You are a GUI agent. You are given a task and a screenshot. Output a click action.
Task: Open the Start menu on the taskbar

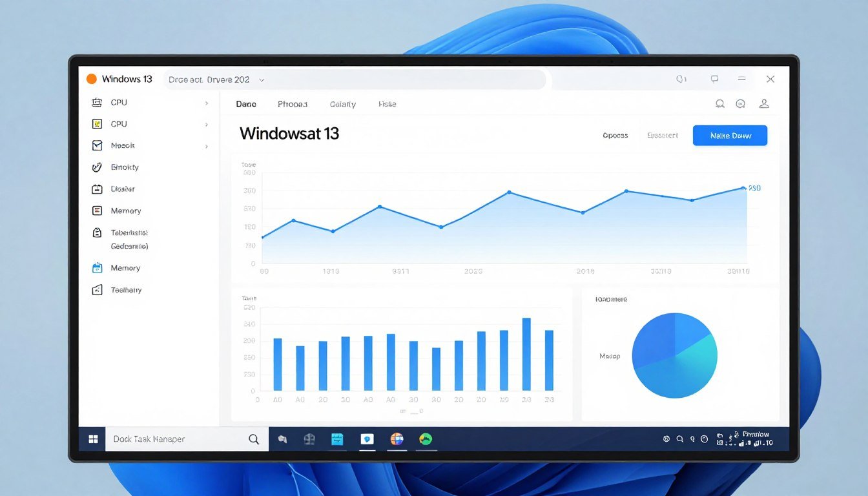pyautogui.click(x=92, y=439)
